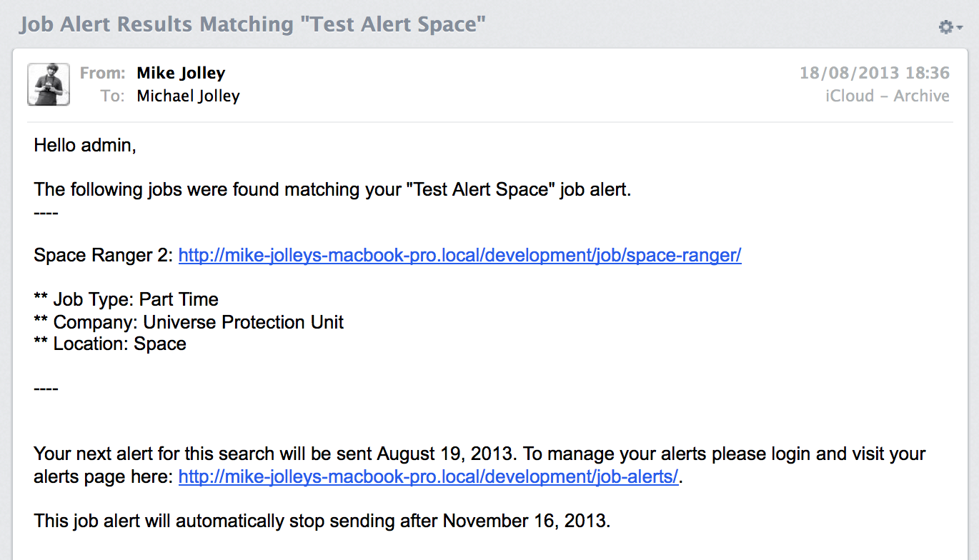The height and width of the screenshot is (560, 979).
Task: Expand the small arrow beside the gear
Action: pyautogui.click(x=960, y=28)
